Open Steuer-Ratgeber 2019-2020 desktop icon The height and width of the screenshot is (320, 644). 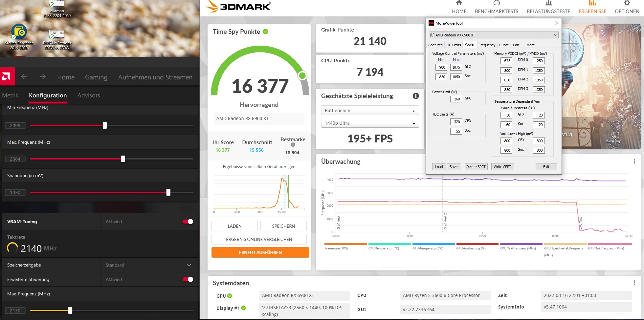click(x=19, y=37)
